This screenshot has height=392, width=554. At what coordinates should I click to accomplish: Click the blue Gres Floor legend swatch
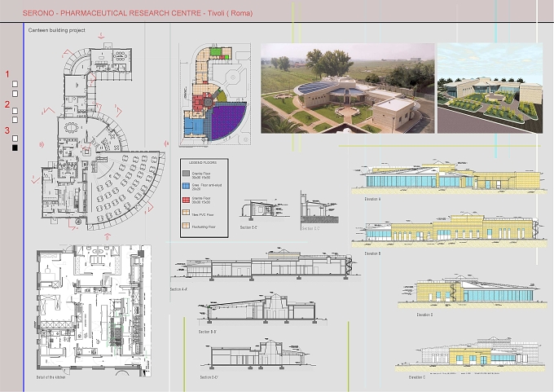186,186
